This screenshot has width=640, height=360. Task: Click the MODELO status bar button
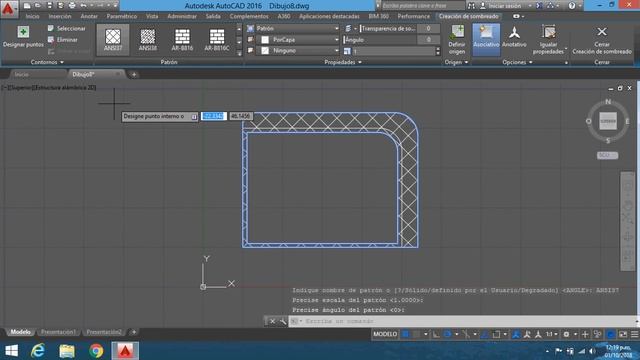point(385,334)
